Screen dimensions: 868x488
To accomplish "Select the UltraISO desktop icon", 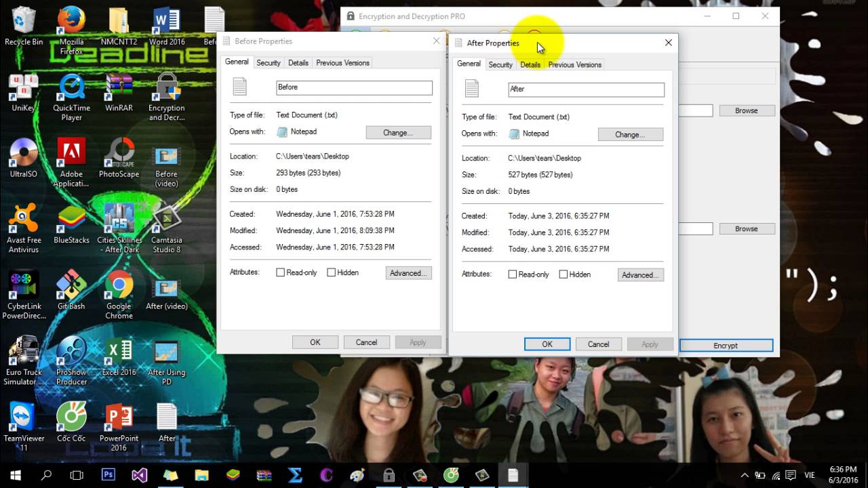I will [24, 159].
